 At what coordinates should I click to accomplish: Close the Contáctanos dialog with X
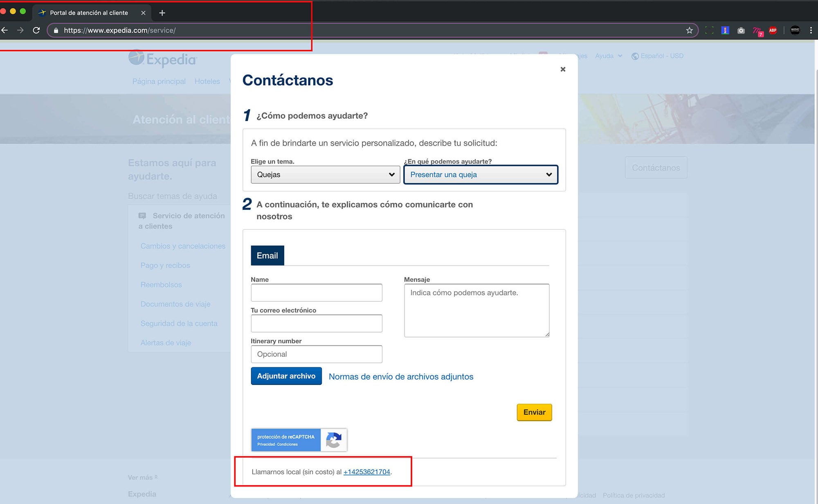(563, 69)
